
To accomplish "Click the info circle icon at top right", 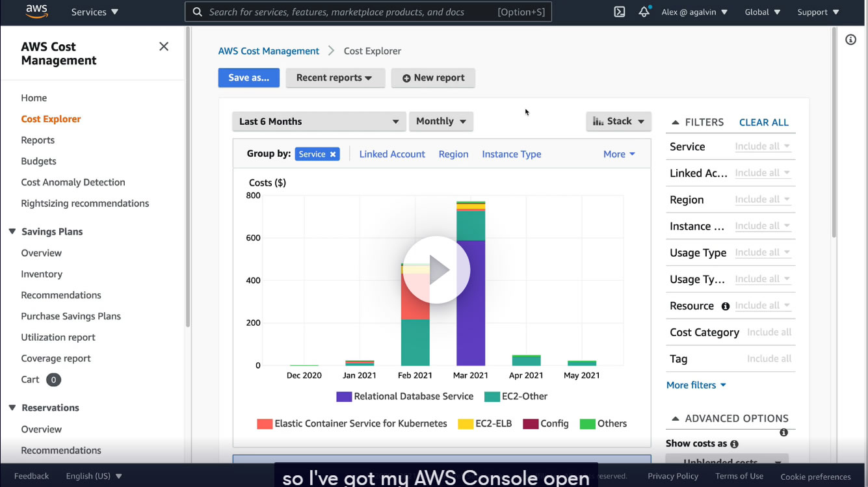I will 850,40.
